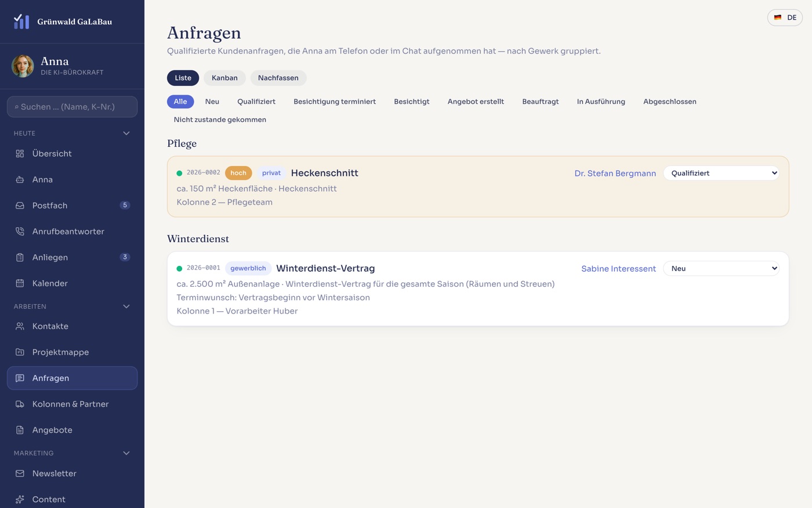Click the Postfach inbox icon
The height and width of the screenshot is (508, 812).
coord(20,206)
